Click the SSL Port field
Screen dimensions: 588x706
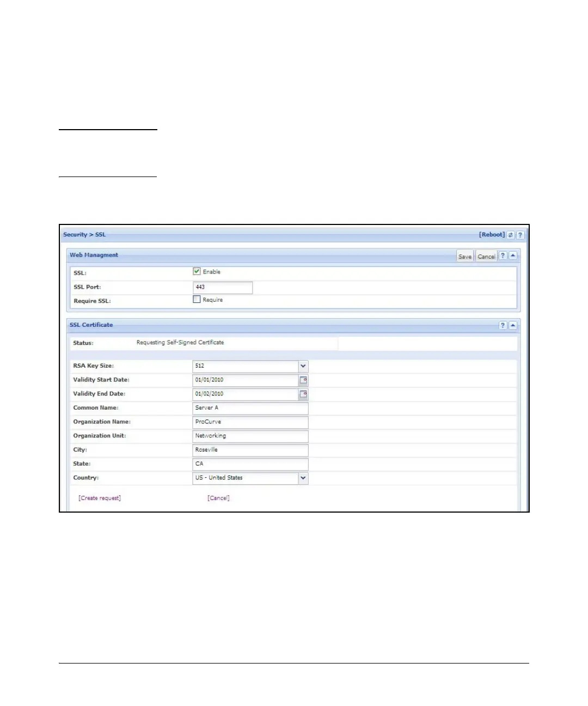point(223,287)
